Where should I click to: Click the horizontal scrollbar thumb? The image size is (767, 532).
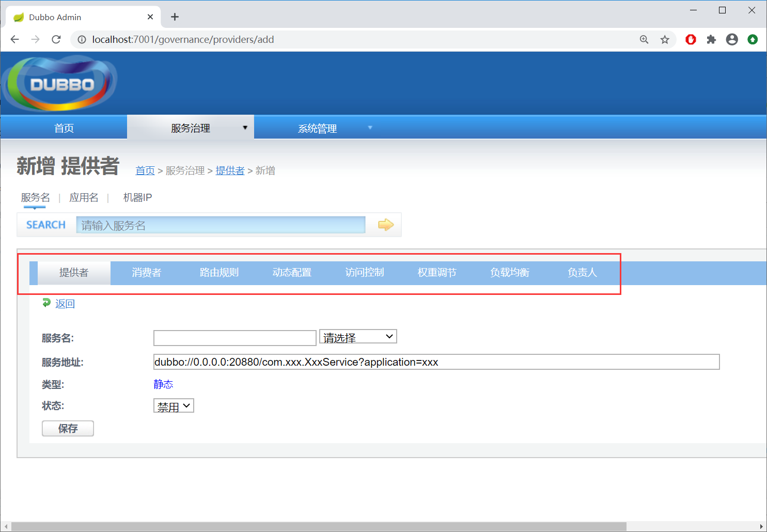(319, 526)
